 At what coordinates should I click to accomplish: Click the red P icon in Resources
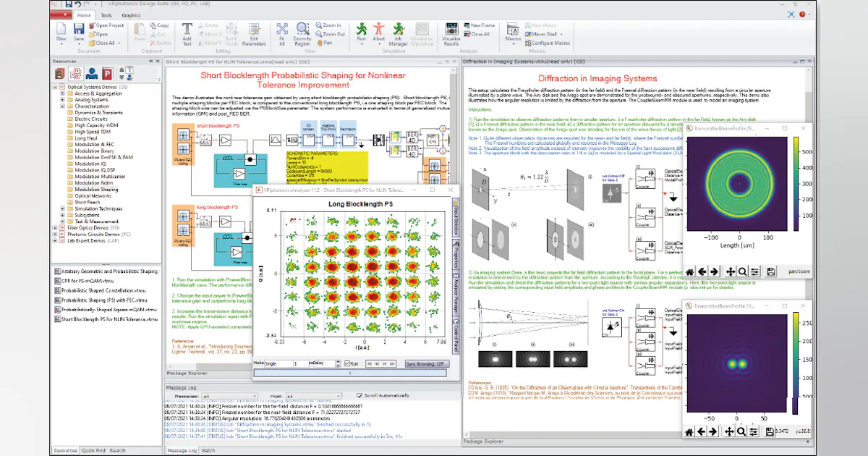click(107, 73)
